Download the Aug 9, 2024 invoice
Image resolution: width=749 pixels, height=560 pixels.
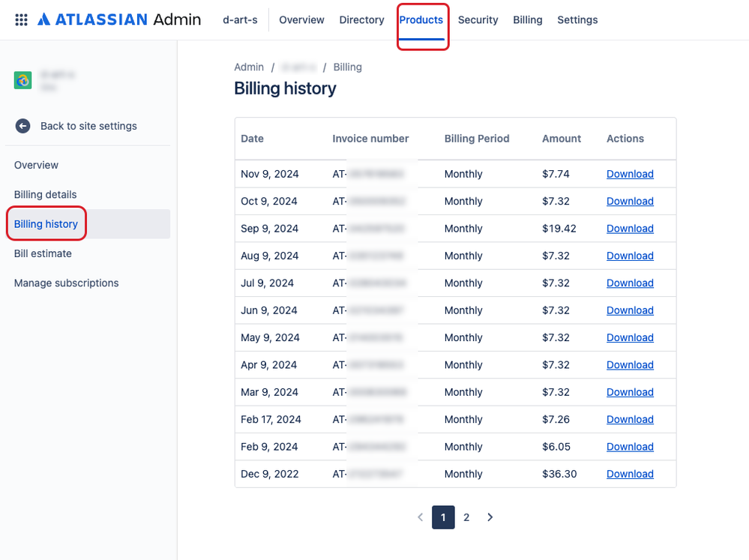pos(630,256)
